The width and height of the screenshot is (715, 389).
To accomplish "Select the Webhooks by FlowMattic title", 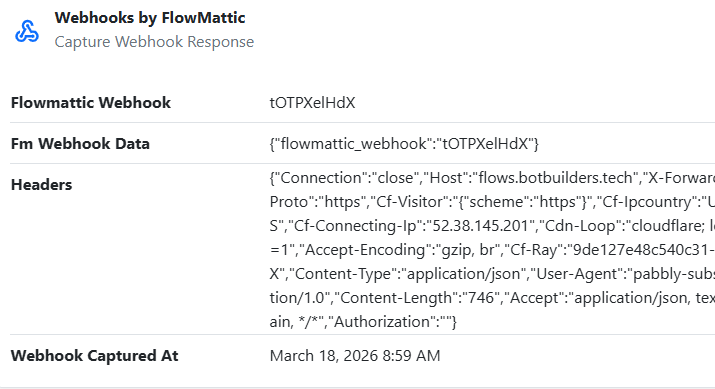I will coord(150,18).
